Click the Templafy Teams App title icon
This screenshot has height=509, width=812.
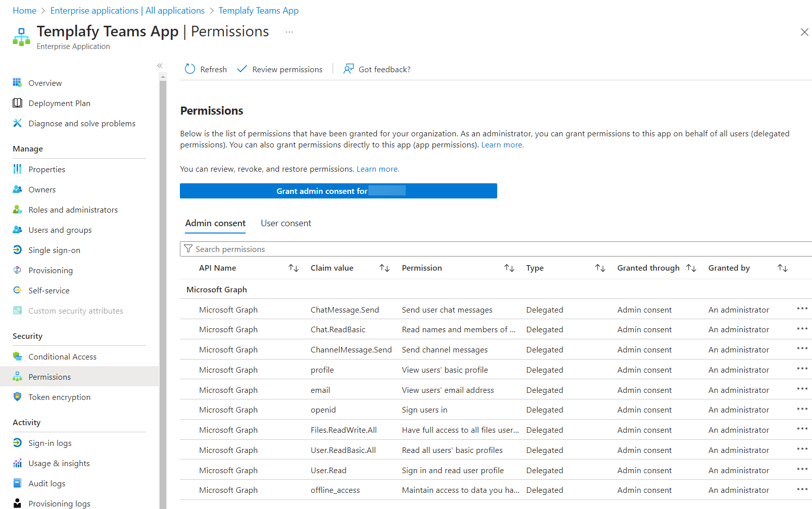21,37
